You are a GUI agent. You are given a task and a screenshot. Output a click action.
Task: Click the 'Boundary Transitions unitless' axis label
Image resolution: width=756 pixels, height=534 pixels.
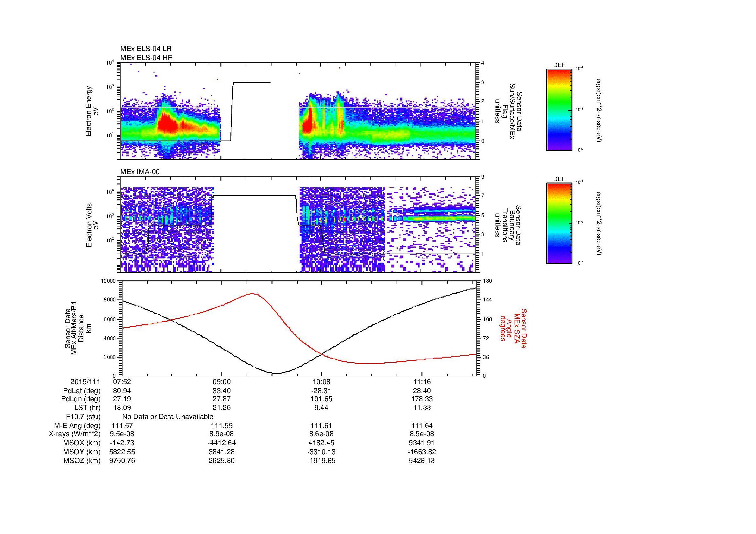(x=508, y=225)
